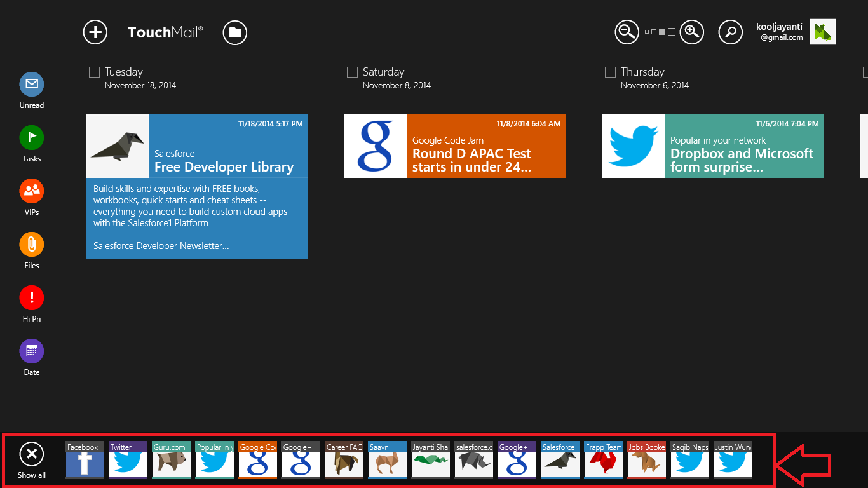The width and height of the screenshot is (868, 488).
Task: Select the Jayanti Sha sender tile
Action: 430,460
